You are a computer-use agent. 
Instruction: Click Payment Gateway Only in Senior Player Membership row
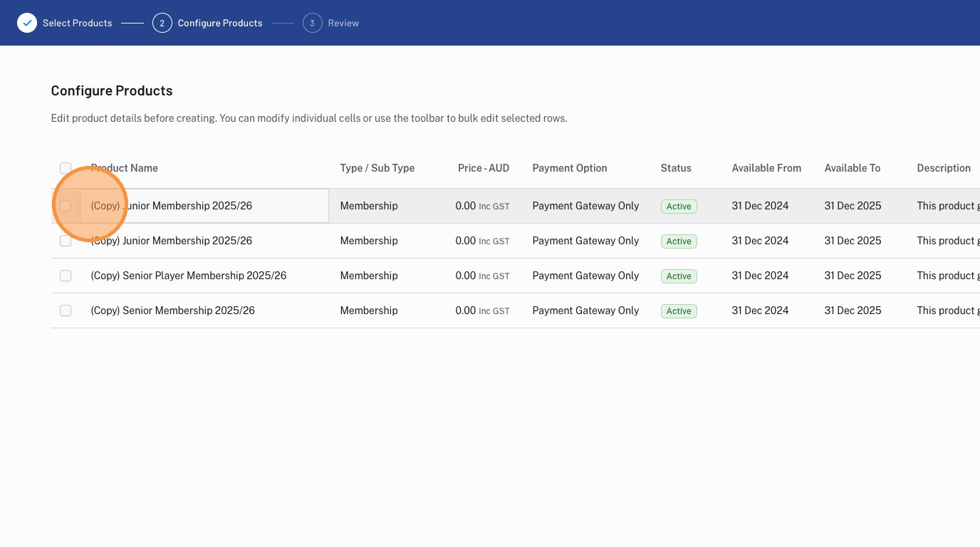tap(586, 276)
